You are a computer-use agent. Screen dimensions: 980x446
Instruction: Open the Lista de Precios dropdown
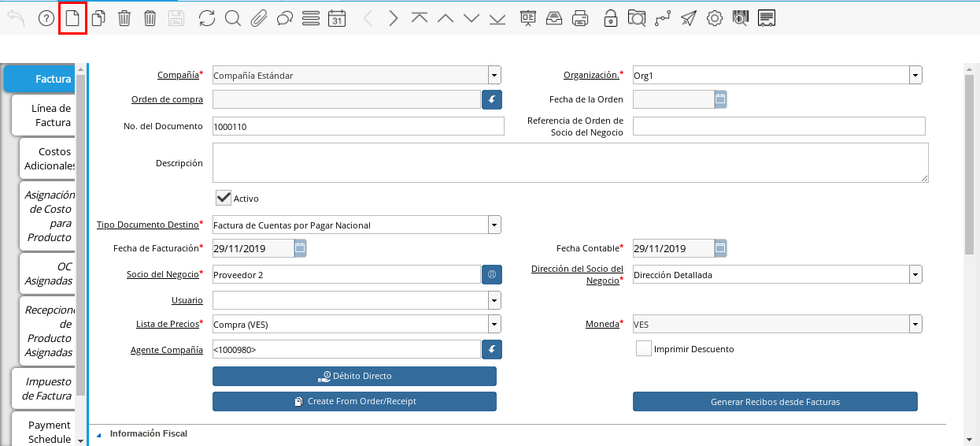pos(494,324)
